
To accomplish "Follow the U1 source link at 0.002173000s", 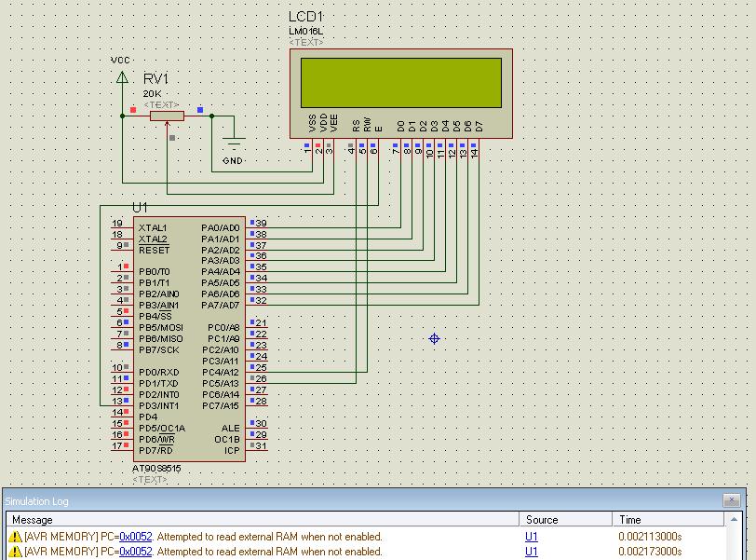I will [532, 552].
